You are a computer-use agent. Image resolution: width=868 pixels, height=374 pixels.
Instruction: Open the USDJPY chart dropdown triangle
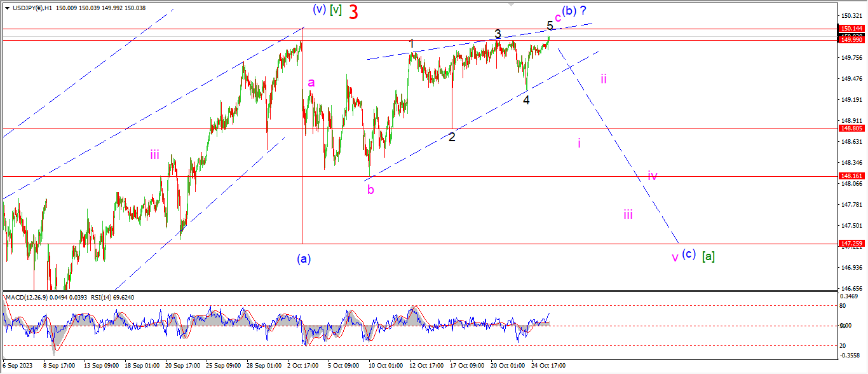(7, 8)
